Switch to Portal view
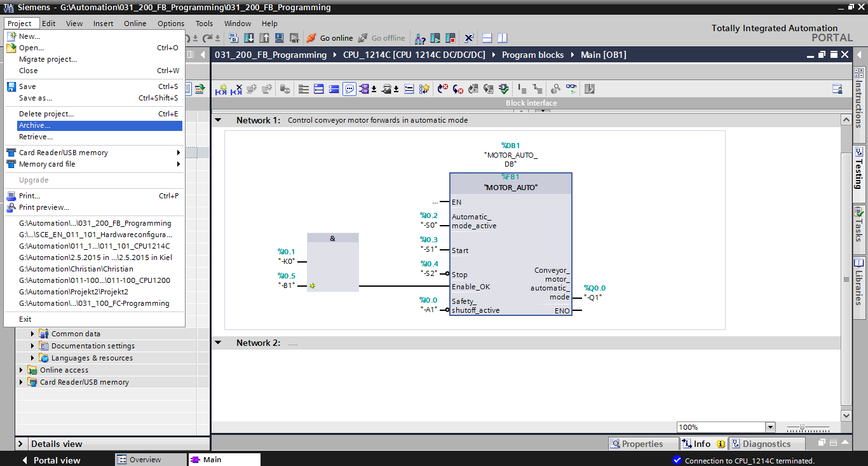Screen dimensions: 868x466 [51, 460]
